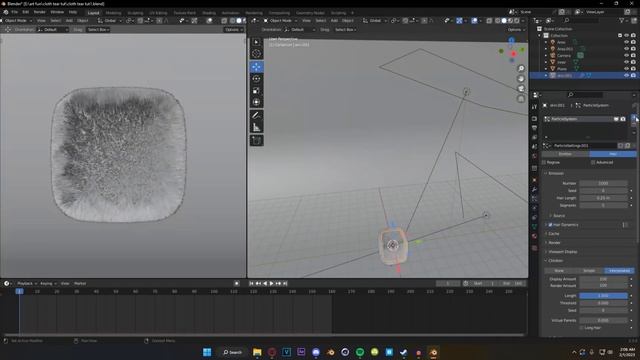Set children type to Interpolated

619,271
